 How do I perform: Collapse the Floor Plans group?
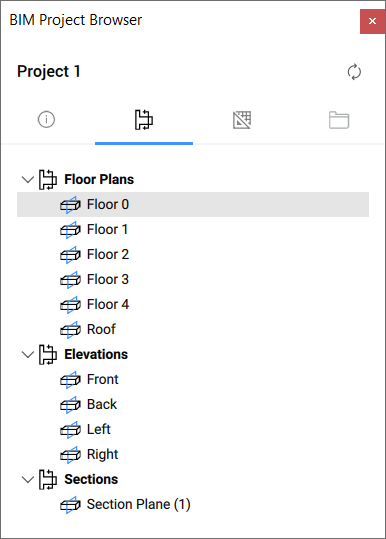pyautogui.click(x=27, y=179)
